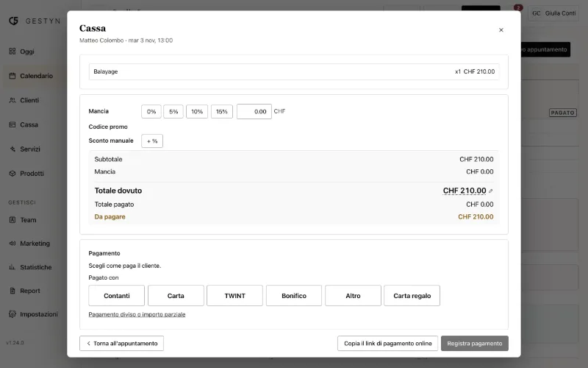The image size is (588, 368).
Task: Open Marketing in the sidebar menu
Action: tap(35, 244)
